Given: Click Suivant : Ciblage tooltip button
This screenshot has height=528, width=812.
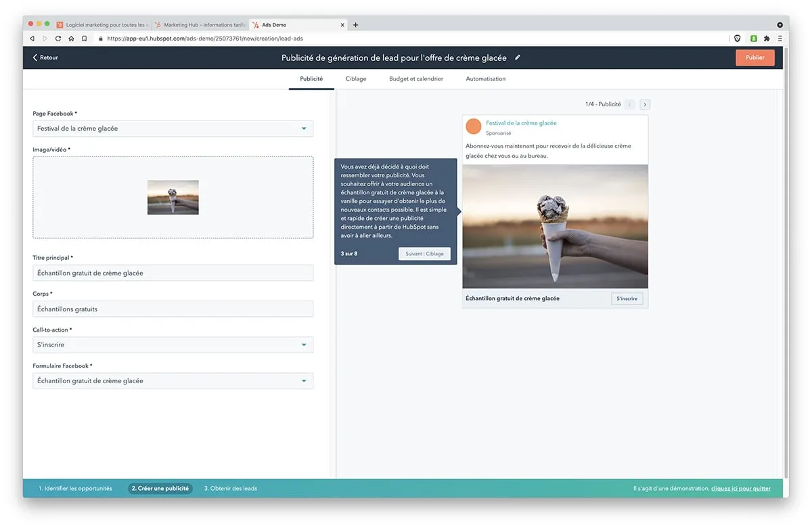Looking at the screenshot, I should (424, 254).
